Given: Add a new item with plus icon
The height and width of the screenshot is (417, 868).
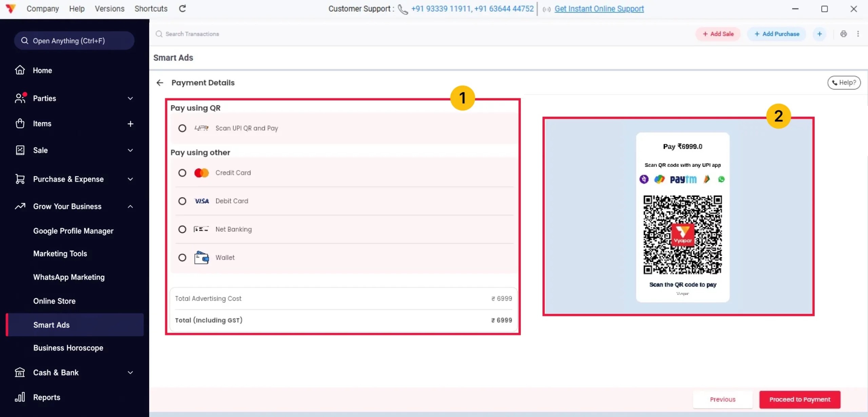Looking at the screenshot, I should click(x=131, y=124).
